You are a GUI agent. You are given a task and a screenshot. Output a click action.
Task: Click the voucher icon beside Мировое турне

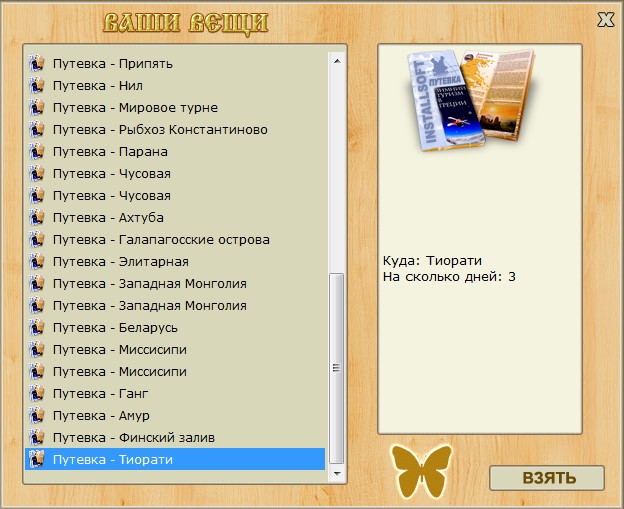tap(37, 107)
